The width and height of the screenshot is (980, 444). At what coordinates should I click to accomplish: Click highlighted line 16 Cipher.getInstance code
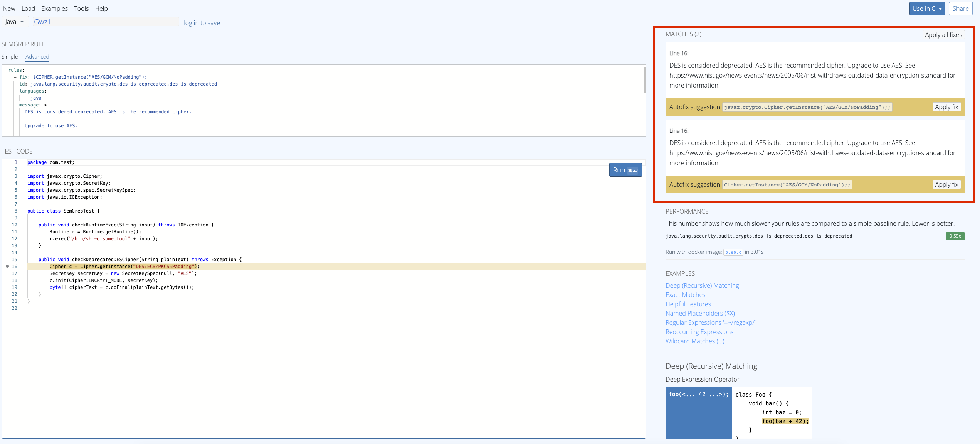click(124, 267)
